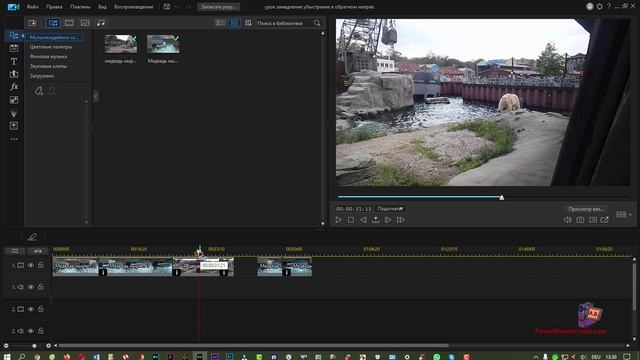Click the Записать результат button
The height and width of the screenshot is (360, 640).
(218, 7)
